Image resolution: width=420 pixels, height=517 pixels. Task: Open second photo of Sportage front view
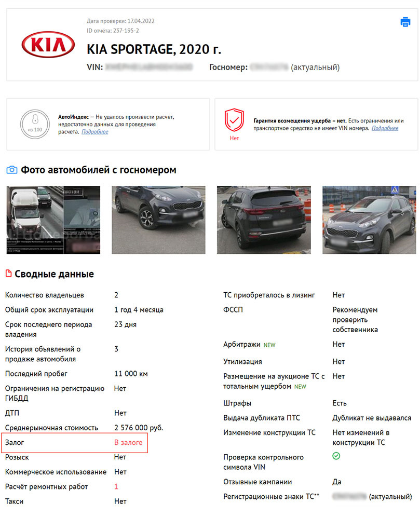pyautogui.click(x=158, y=220)
